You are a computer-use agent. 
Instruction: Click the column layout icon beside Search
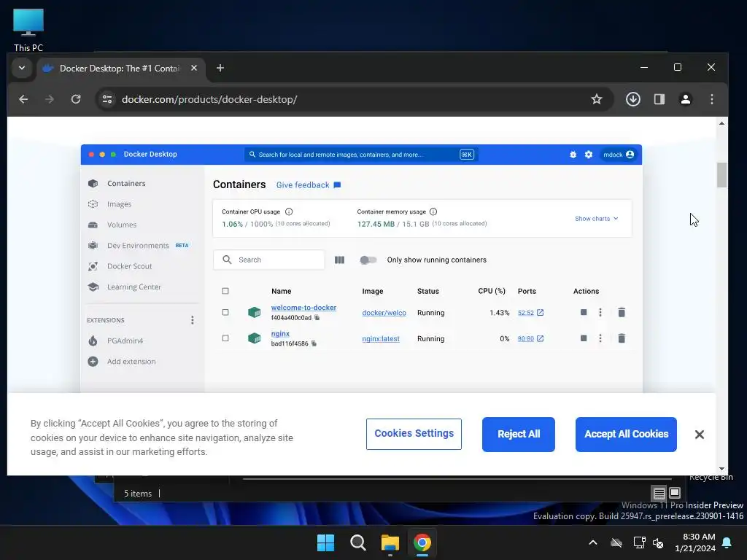click(339, 260)
